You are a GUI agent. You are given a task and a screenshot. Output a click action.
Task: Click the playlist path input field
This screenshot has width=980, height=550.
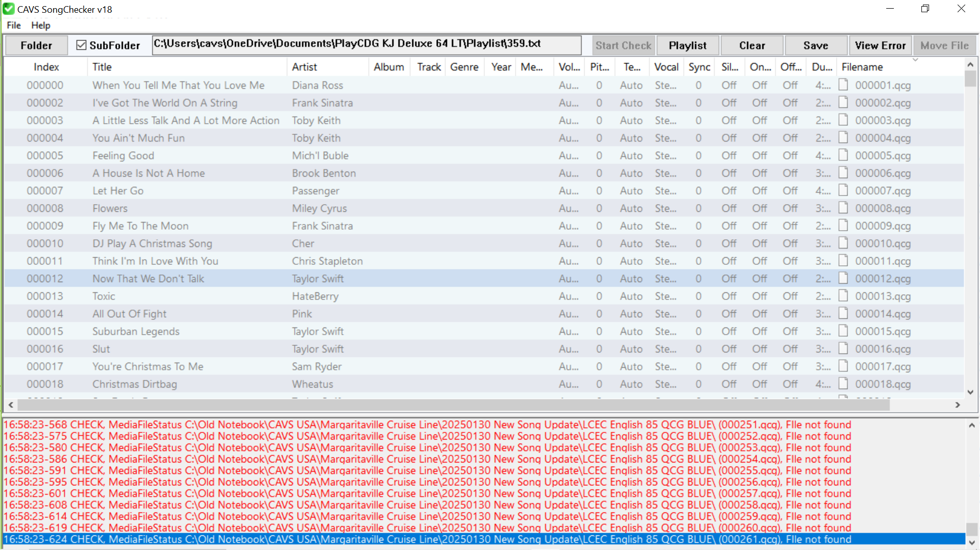366,44
